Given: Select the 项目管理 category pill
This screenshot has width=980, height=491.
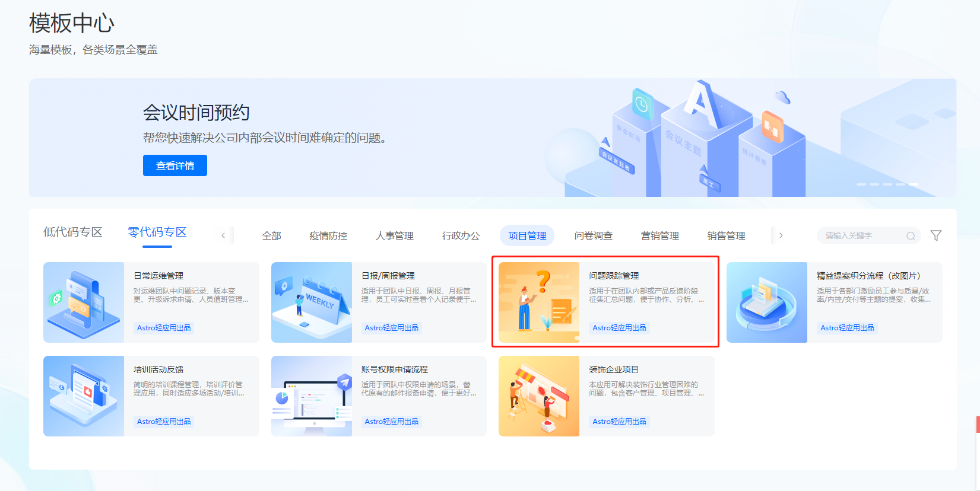Looking at the screenshot, I should (x=527, y=235).
